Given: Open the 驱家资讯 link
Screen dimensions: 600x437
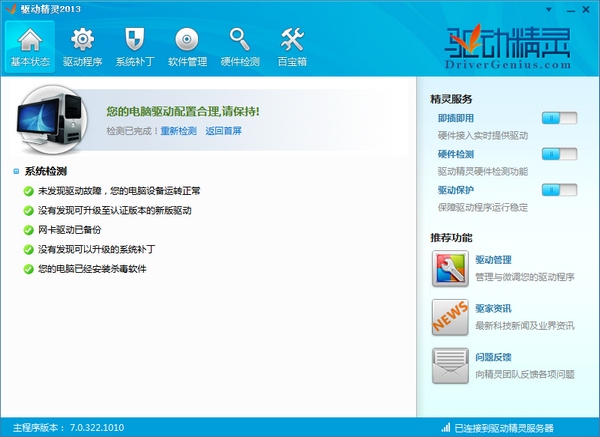Looking at the screenshot, I should (x=493, y=308).
